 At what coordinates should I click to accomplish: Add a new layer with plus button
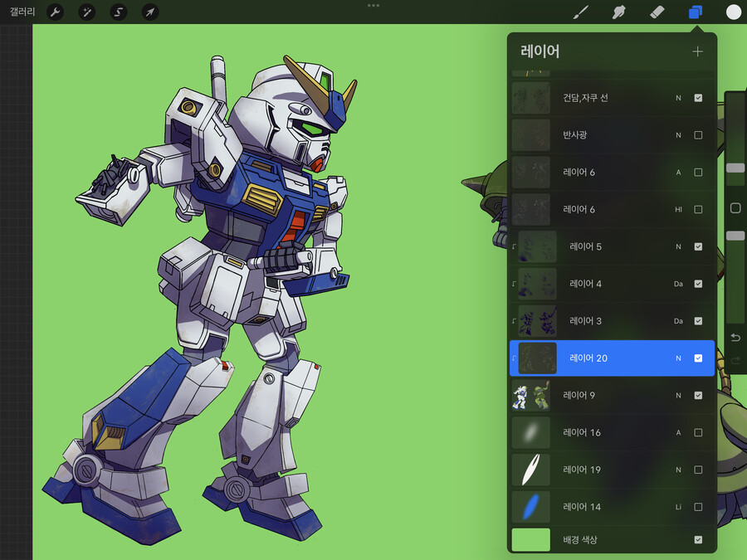coord(697,51)
